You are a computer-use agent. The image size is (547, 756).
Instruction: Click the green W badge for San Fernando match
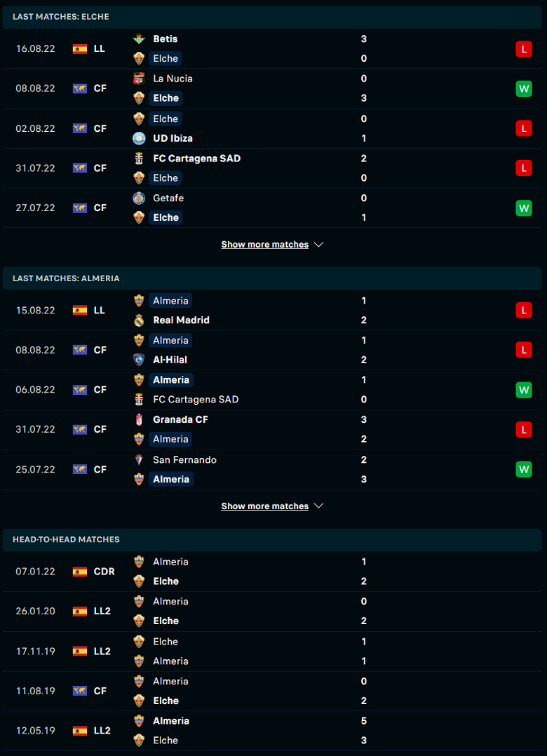(x=524, y=469)
